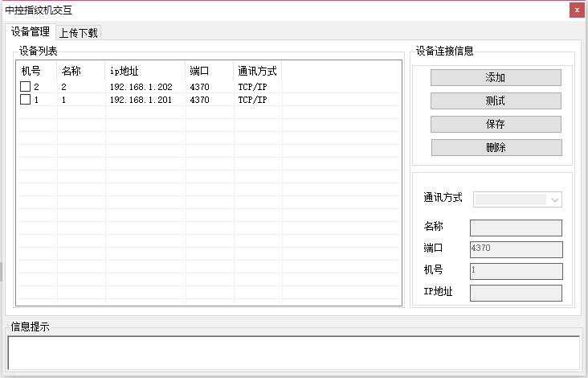Check the checkbox for device 1
This screenshot has width=588, height=378.
click(25, 100)
